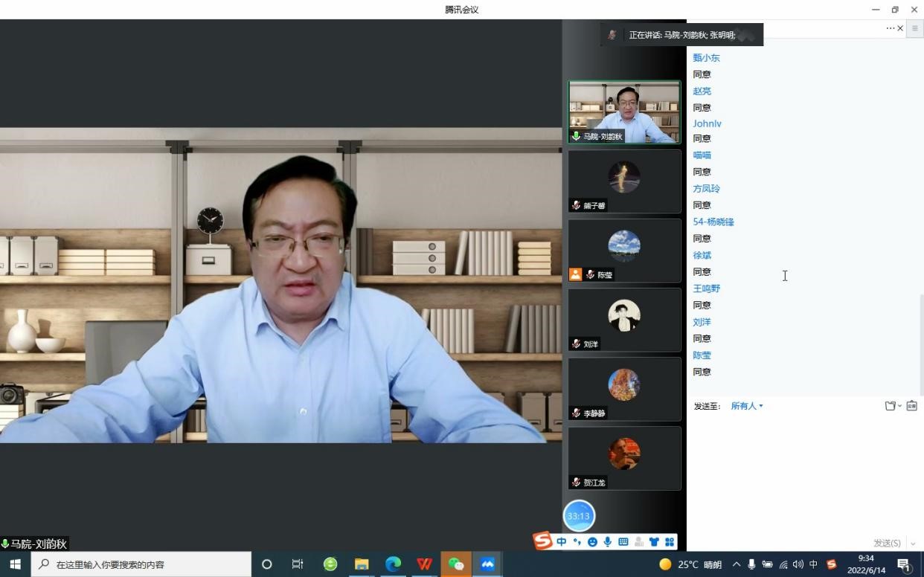The width and height of the screenshot is (924, 577).
Task: Click the 33:13 meeting timer bubble
Action: (x=579, y=516)
